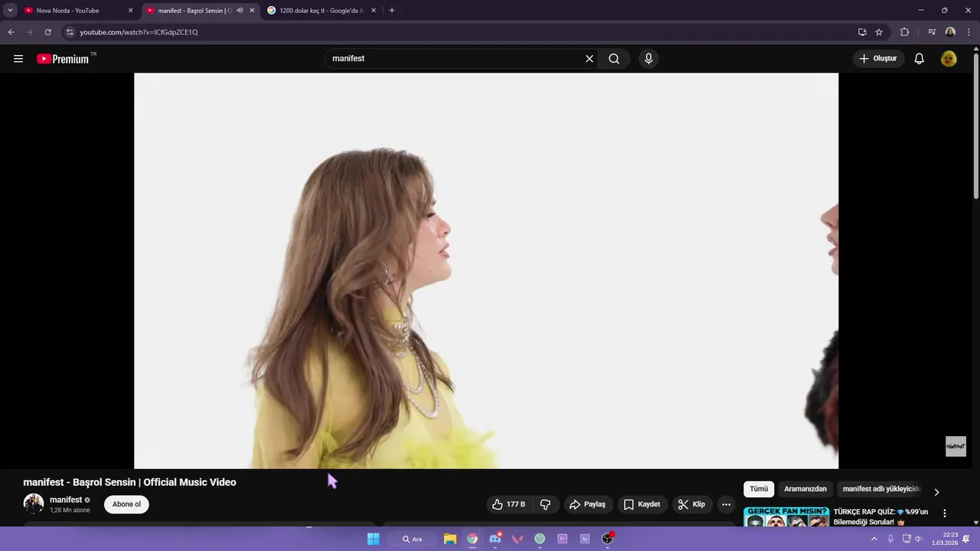Image resolution: width=980 pixels, height=551 pixels.
Task: Open the TÜRKÇE RAP QUİZ video thumbnail
Action: click(x=786, y=517)
